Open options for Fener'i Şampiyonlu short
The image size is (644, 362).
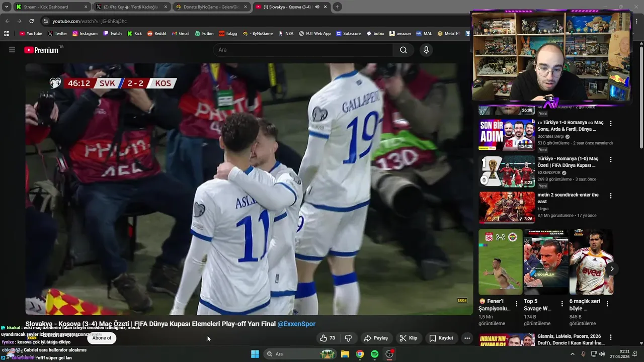pyautogui.click(x=517, y=304)
